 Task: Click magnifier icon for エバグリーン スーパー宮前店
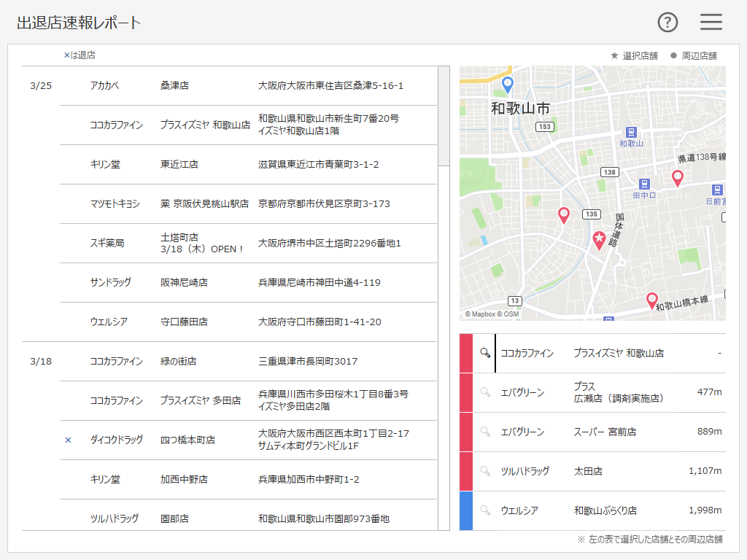485,432
